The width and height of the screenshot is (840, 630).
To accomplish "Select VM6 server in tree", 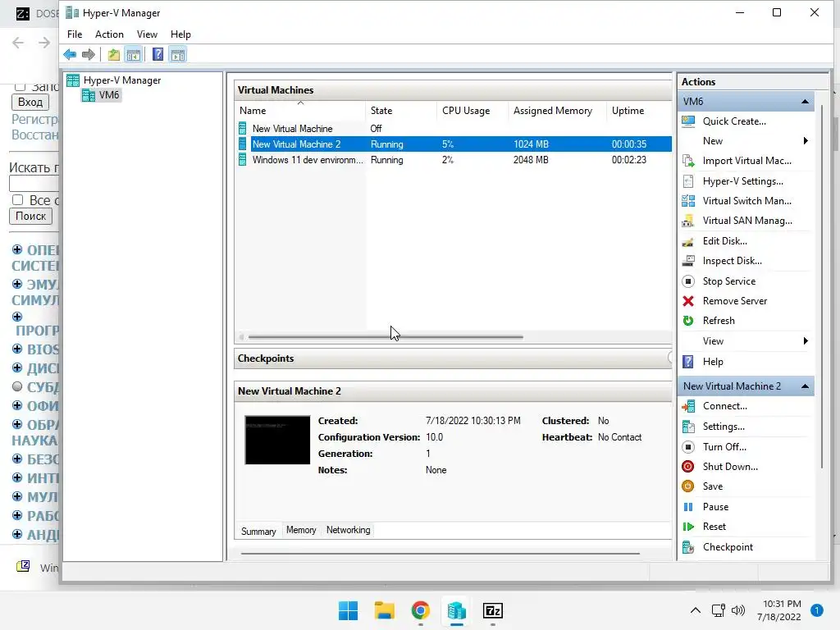I will [x=109, y=95].
